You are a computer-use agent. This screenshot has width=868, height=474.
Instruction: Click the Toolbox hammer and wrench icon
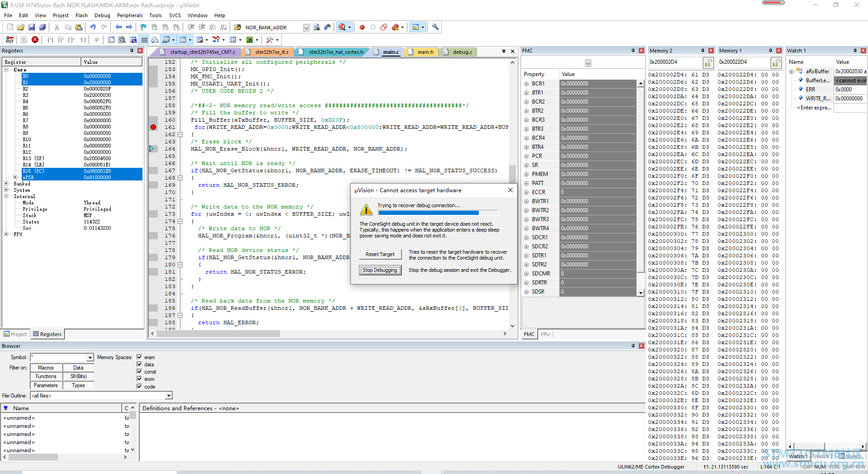click(270, 40)
